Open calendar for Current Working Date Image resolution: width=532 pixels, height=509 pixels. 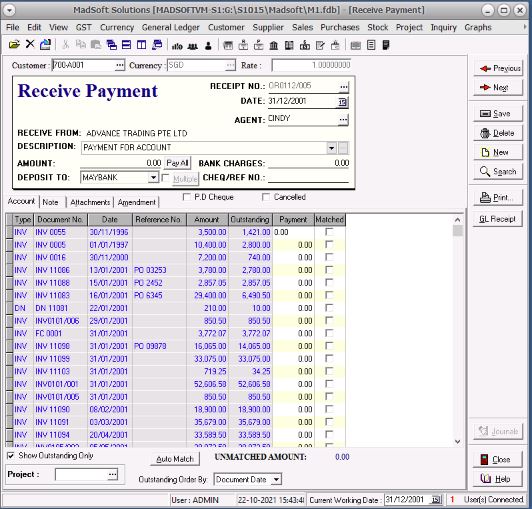436,500
